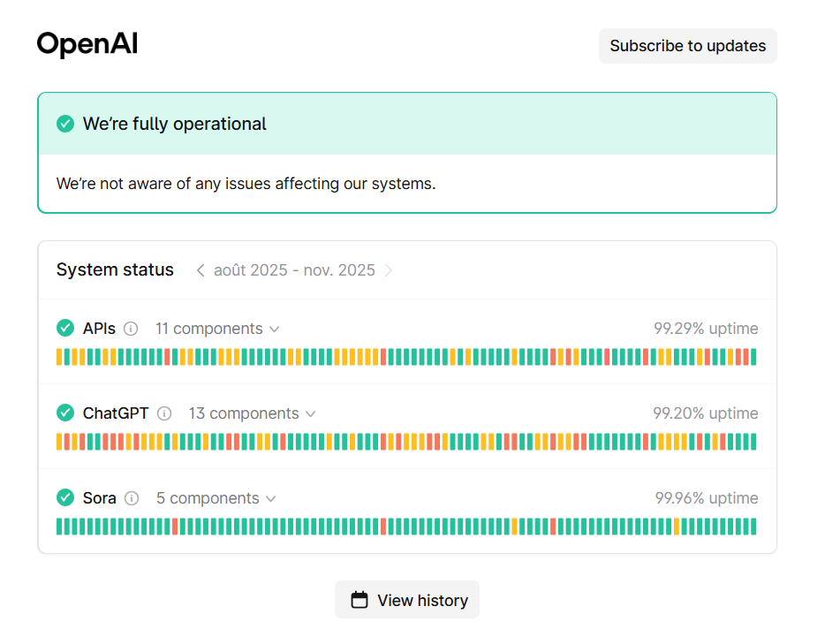This screenshot has height=629, width=840.
Task: Click the info icon next to APIs
Action: (x=131, y=329)
